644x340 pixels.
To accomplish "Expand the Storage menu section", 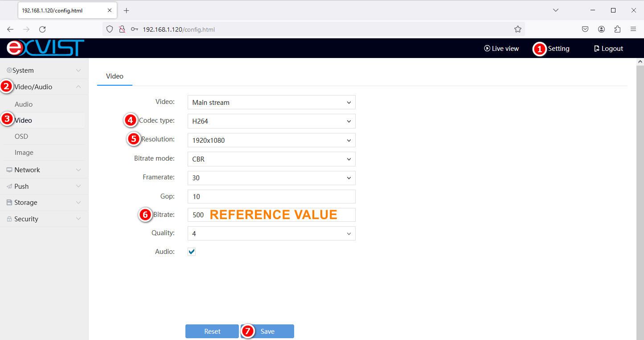I will click(x=44, y=203).
